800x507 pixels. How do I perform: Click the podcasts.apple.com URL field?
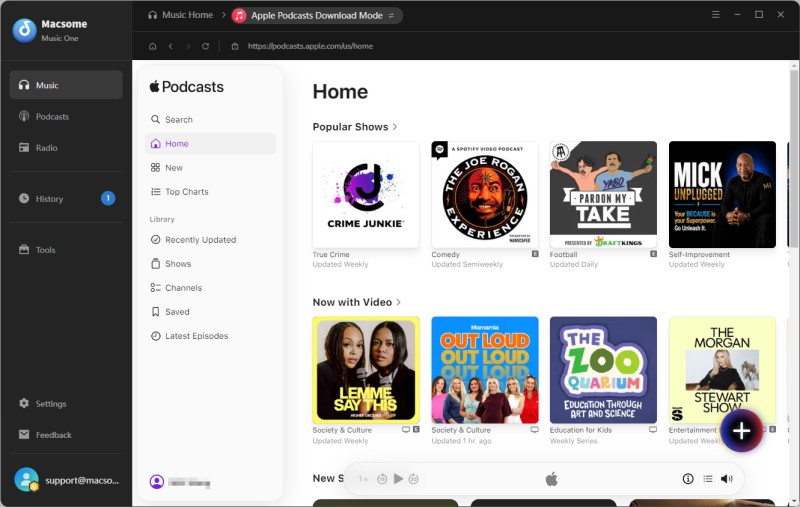coord(310,46)
